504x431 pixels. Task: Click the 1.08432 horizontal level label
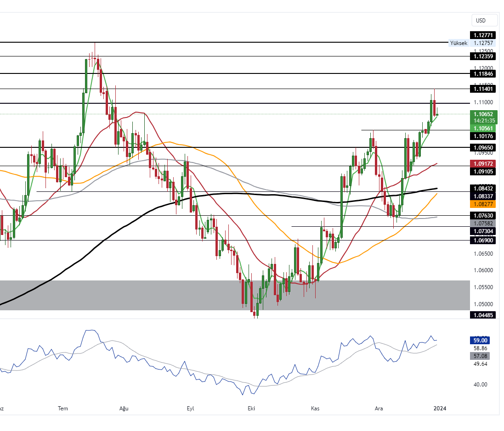coord(482,188)
